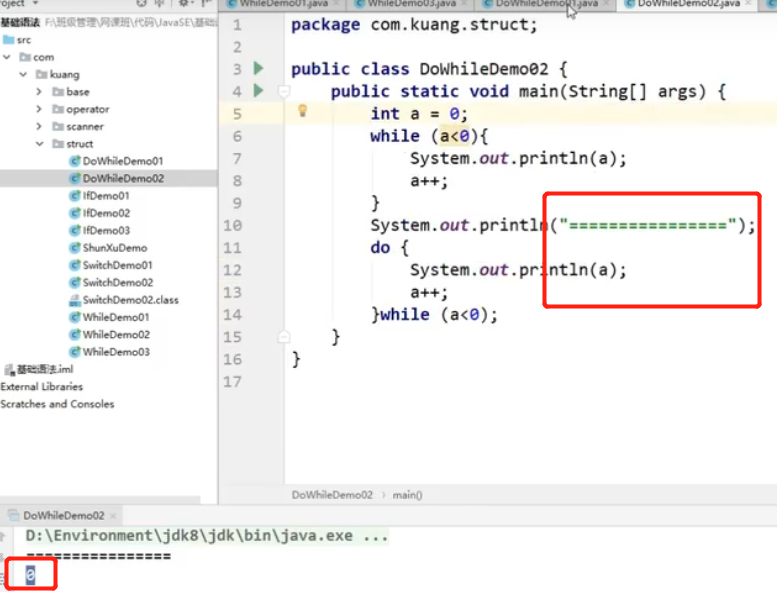Switch to DoWhileDemo02.java editor tab
Image resolution: width=777 pixels, height=592 pixels.
pos(689,4)
